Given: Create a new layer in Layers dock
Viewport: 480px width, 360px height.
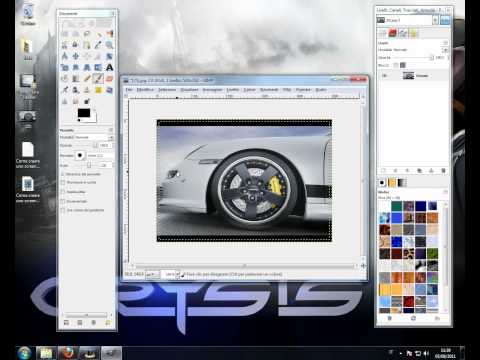Looking at the screenshot, I should click(383, 170).
